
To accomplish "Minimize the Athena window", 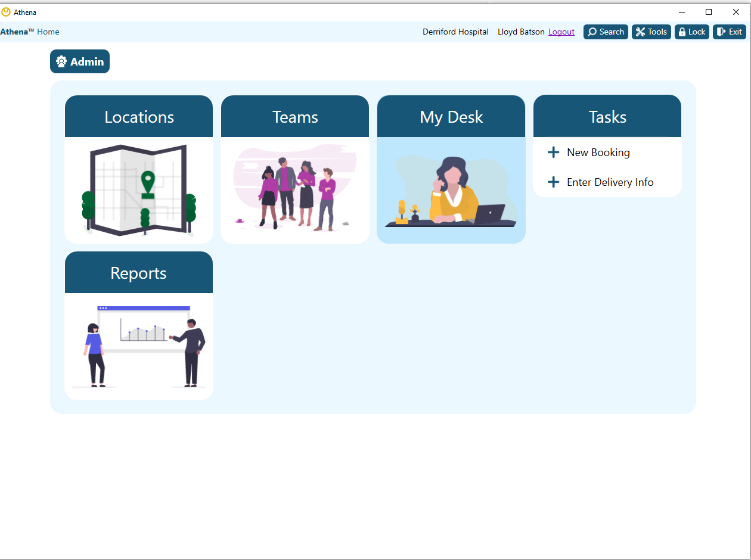I will (x=681, y=12).
